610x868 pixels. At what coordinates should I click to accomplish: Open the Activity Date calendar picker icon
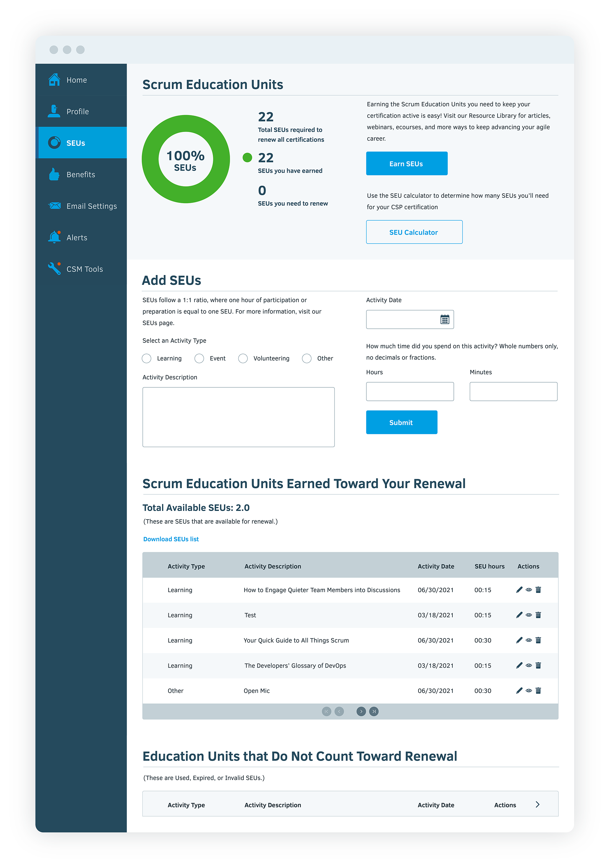pyautogui.click(x=444, y=320)
